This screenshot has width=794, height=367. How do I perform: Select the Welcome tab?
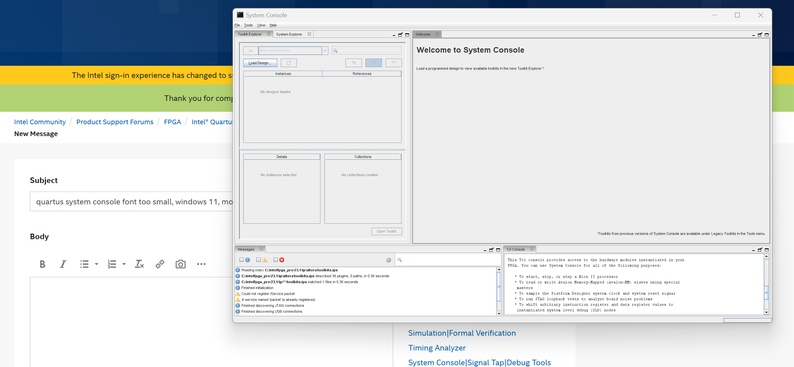(427, 34)
